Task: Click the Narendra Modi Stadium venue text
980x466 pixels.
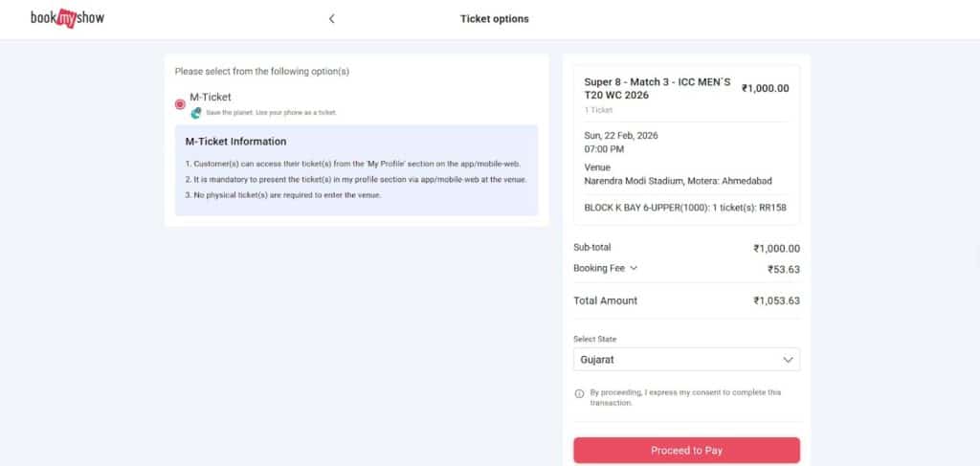Action: pyautogui.click(x=678, y=181)
